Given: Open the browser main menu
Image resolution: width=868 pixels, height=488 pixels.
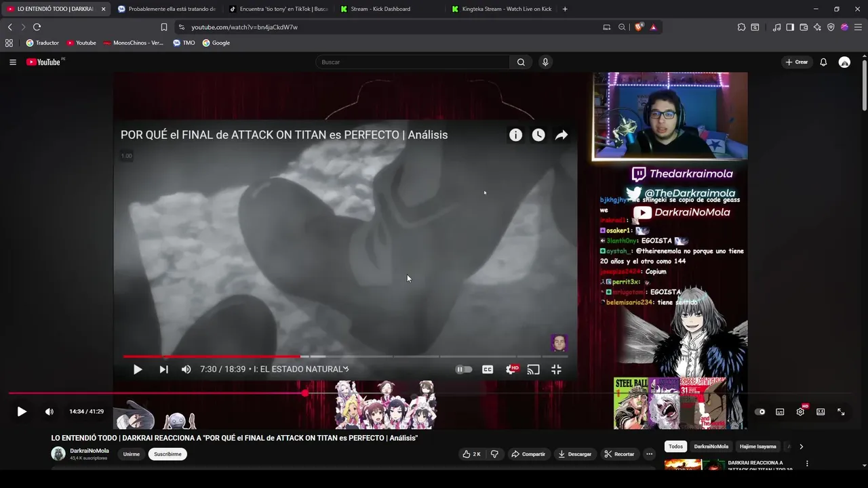Looking at the screenshot, I should pos(859,27).
